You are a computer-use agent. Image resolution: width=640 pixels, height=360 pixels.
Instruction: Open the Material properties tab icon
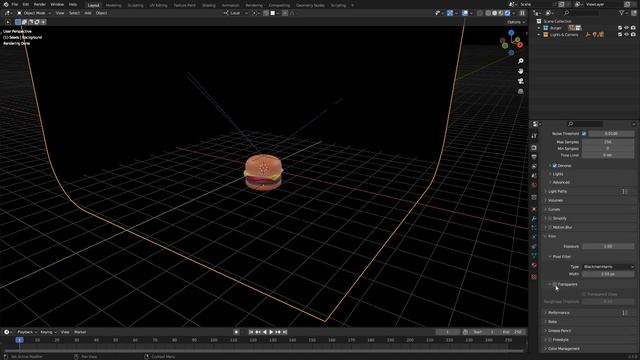[534, 265]
